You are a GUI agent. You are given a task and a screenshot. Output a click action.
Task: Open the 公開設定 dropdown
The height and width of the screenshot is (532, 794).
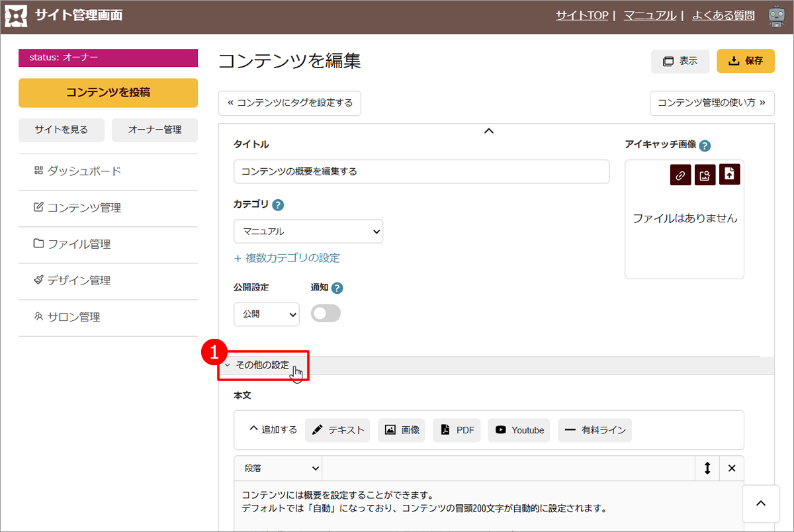[267, 314]
